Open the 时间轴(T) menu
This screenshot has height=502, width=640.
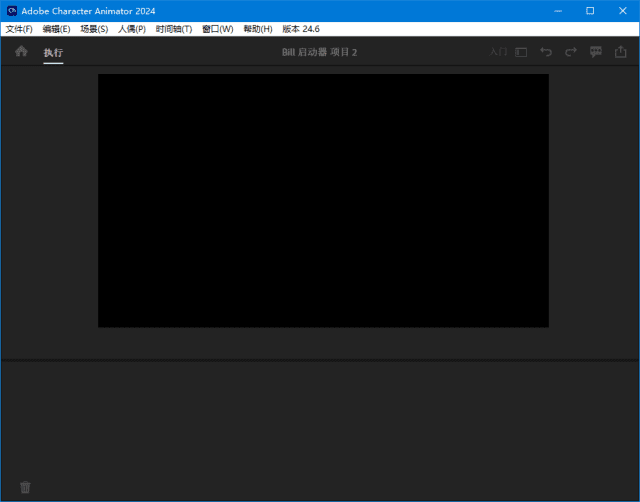(x=174, y=29)
